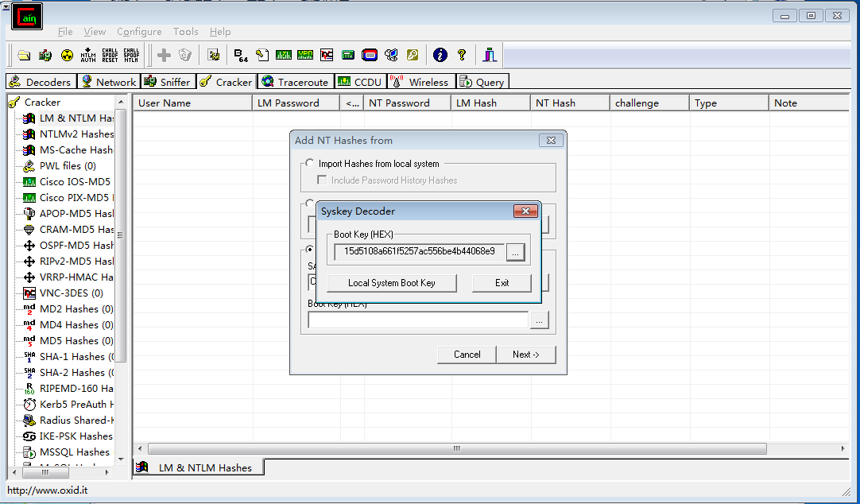Select Import Hashes from local system radio
Viewport: 860px width, 504px height.
(310, 164)
